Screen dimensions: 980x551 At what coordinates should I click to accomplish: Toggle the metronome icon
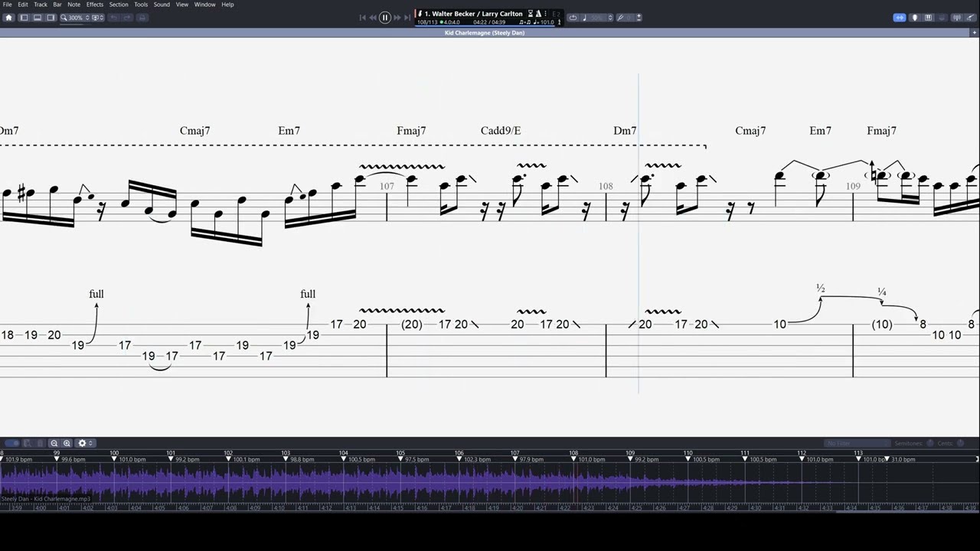(x=538, y=14)
